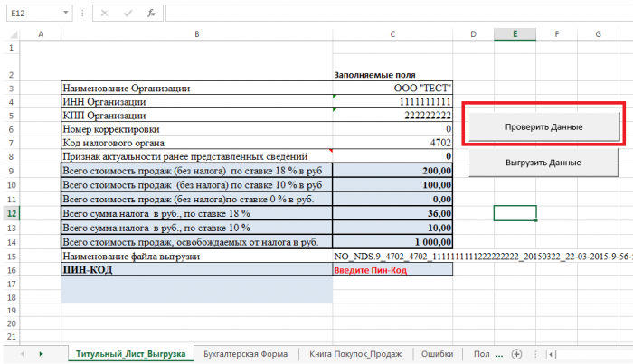Select cell containing ООО "ТЕСТ"
The image size is (633, 364).
coord(392,89)
